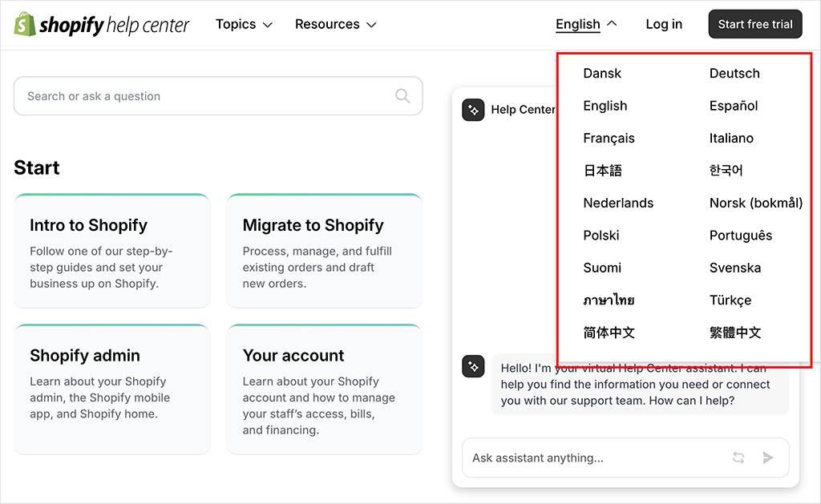
Task: Choose Türkçe from the language menu
Action: [x=730, y=300]
